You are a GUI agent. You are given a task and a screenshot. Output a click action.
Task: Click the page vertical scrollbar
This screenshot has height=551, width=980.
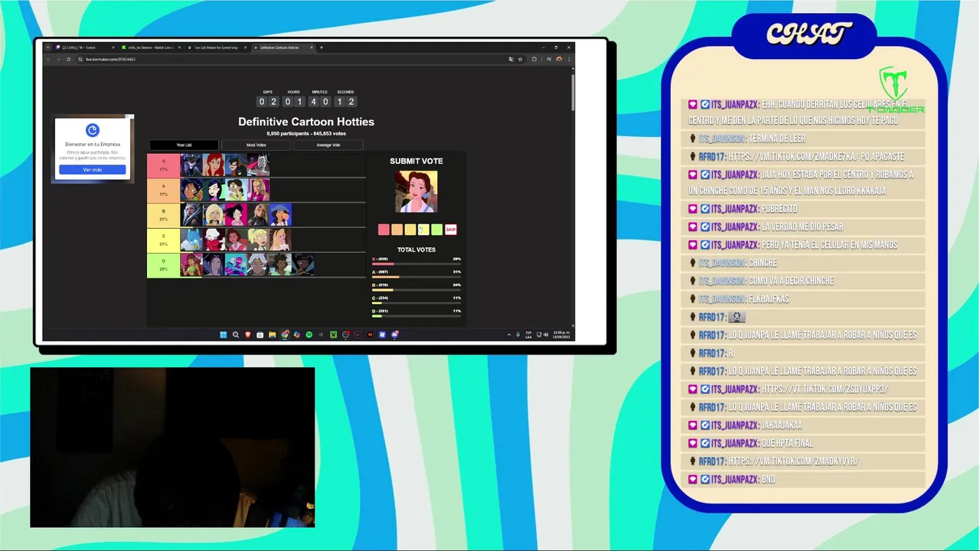pyautogui.click(x=573, y=92)
